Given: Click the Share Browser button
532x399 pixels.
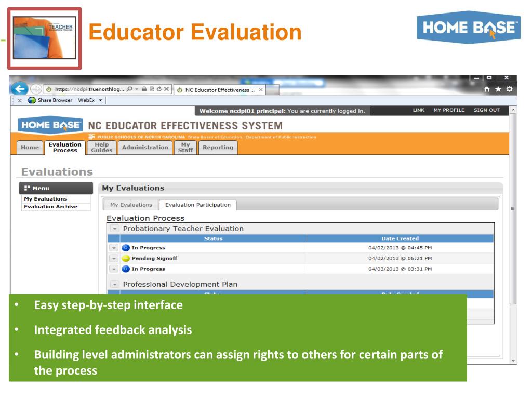Looking at the screenshot, I should point(50,100).
